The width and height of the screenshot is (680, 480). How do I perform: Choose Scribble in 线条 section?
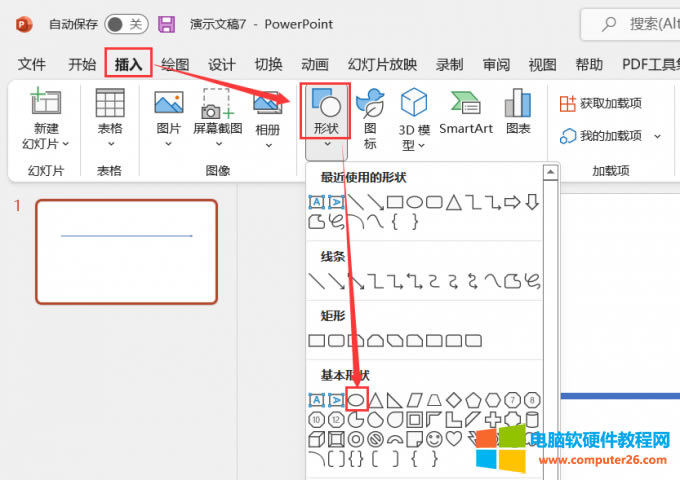pos(532,281)
